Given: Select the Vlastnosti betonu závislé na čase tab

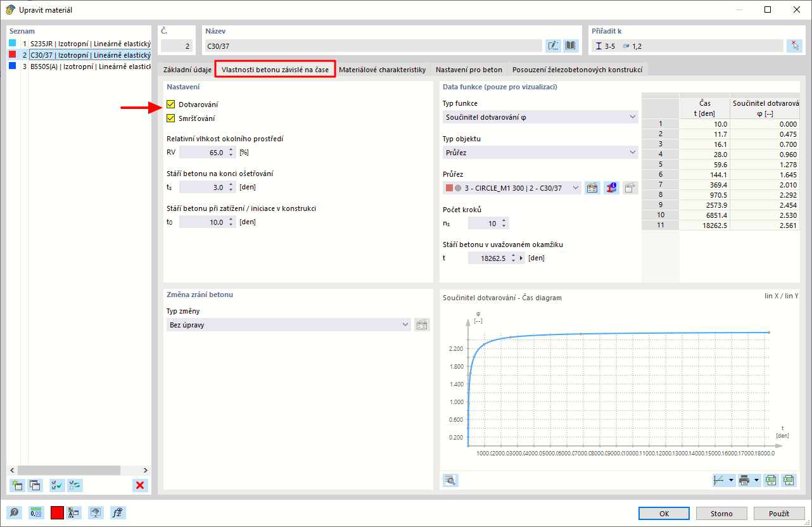Looking at the screenshot, I should pyautogui.click(x=275, y=70).
